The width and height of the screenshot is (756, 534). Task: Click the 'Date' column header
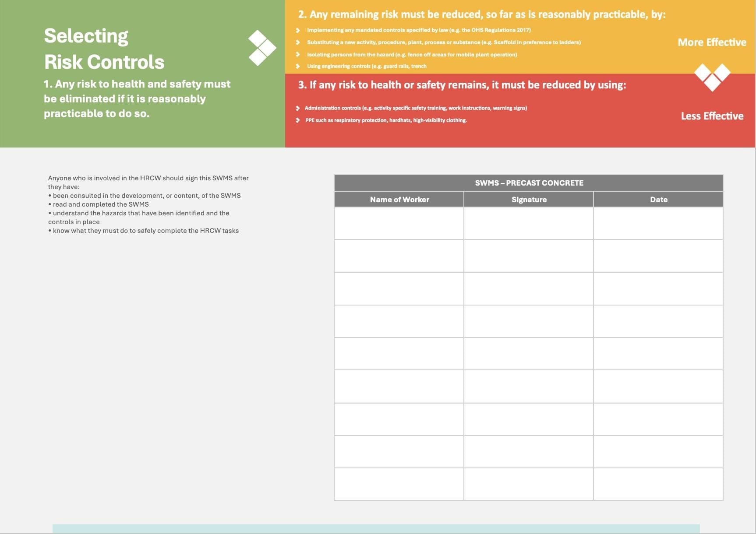658,200
